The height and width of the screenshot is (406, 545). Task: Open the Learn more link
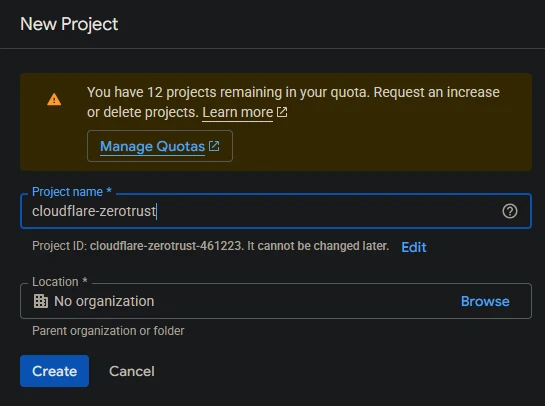point(238,112)
